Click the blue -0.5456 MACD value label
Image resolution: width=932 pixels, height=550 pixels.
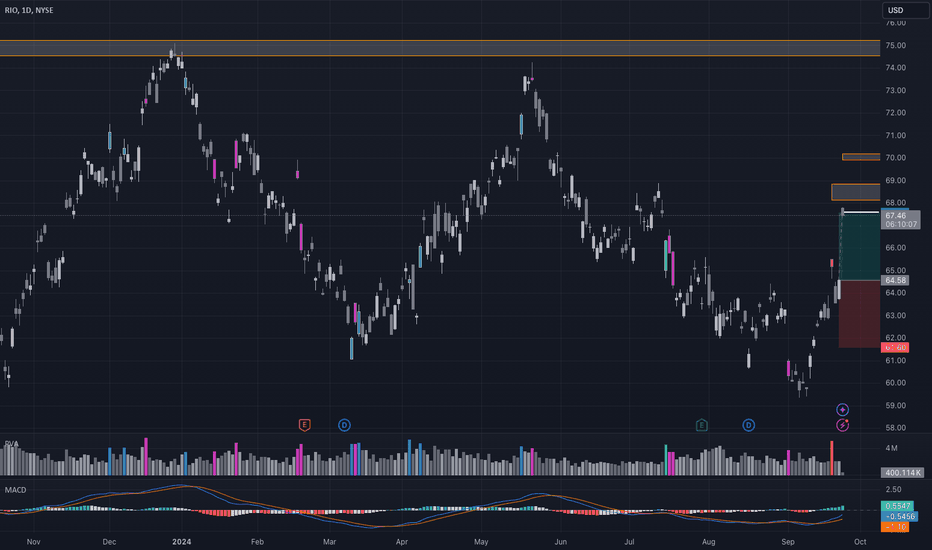[899, 516]
